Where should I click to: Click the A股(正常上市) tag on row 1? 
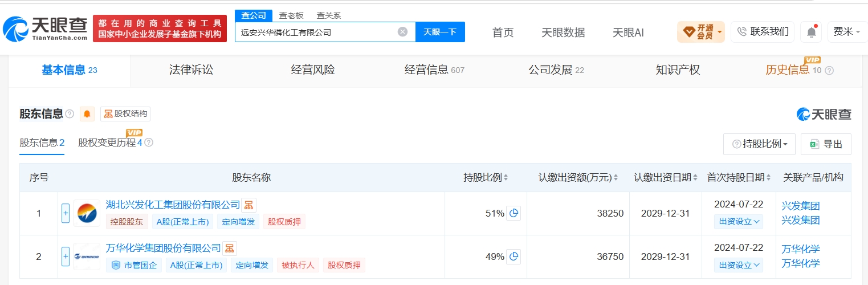(182, 222)
